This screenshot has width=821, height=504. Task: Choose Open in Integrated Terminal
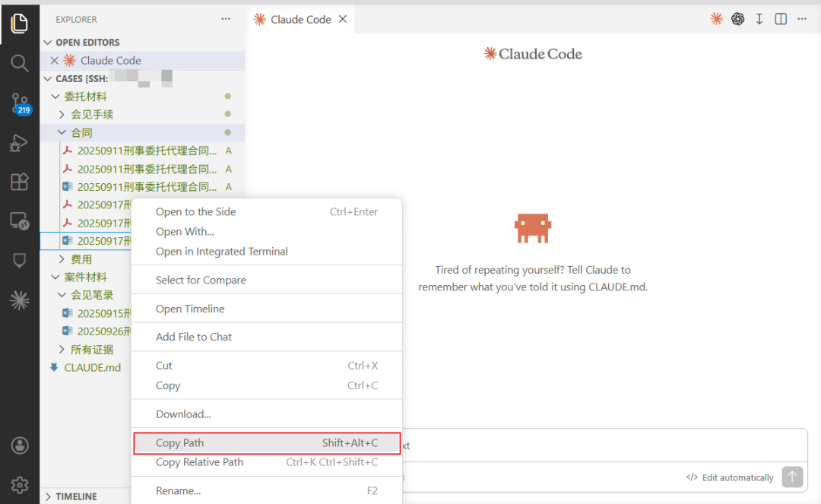267,251
